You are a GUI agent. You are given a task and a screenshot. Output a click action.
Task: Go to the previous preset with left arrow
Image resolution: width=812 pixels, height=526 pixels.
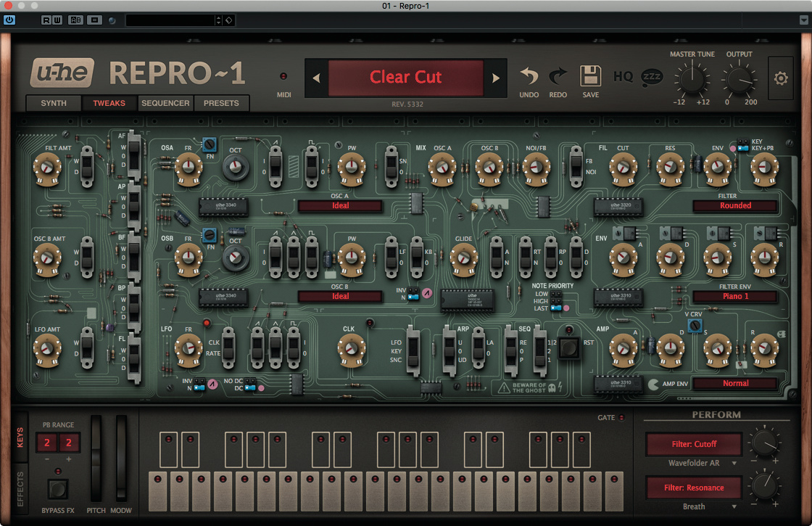click(x=316, y=78)
